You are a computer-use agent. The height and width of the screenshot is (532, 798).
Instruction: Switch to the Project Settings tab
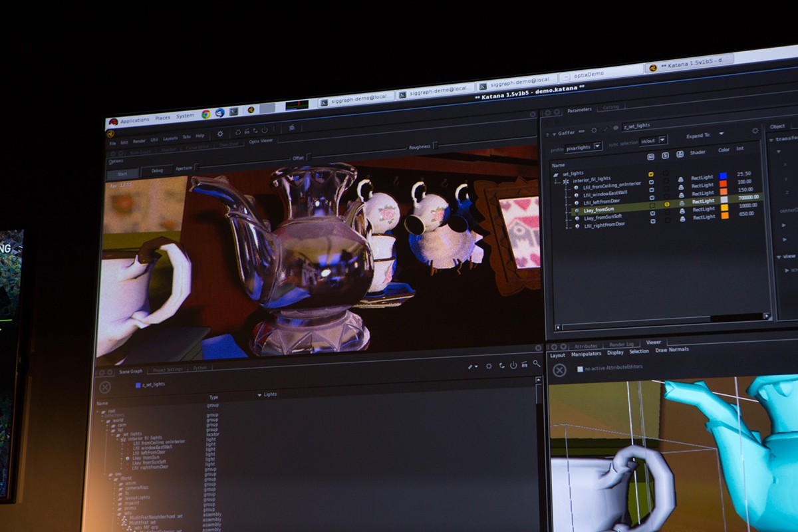click(x=168, y=370)
